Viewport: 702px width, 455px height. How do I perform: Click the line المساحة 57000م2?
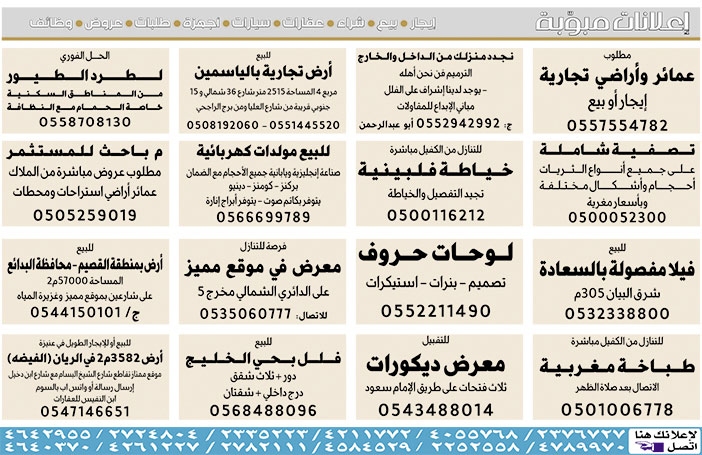(x=85, y=281)
